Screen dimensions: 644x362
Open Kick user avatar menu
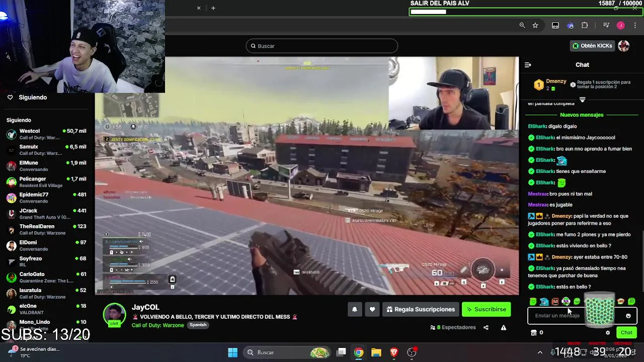click(x=624, y=46)
